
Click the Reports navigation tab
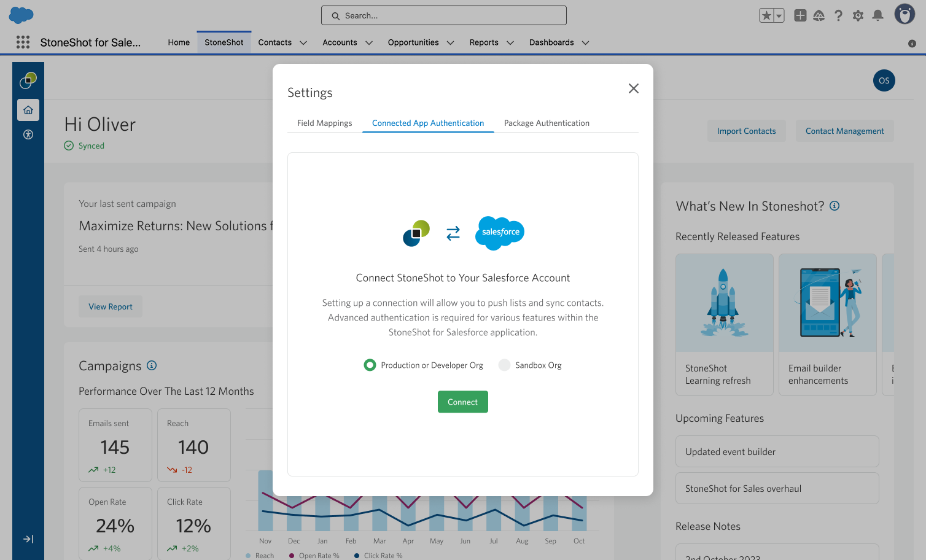point(484,42)
